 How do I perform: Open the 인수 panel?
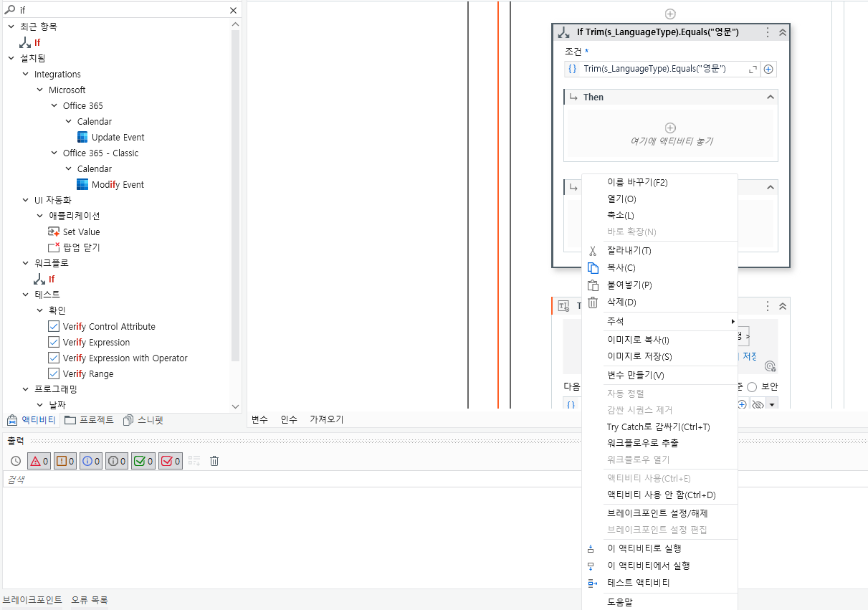[x=289, y=419]
